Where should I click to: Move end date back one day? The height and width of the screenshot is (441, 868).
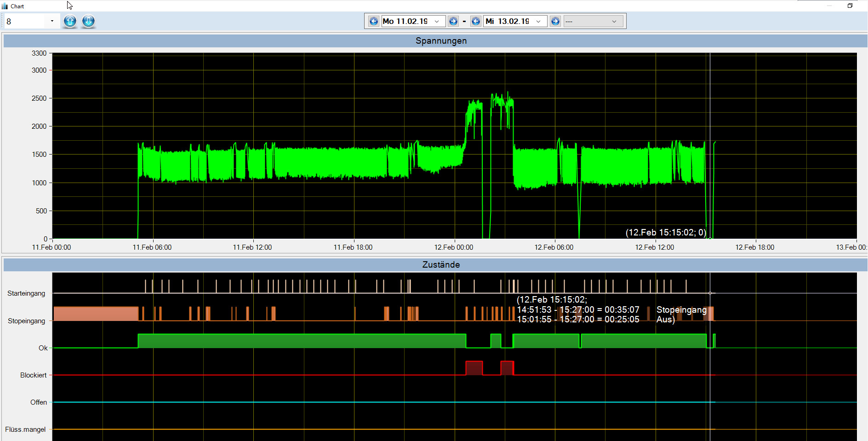coord(476,21)
